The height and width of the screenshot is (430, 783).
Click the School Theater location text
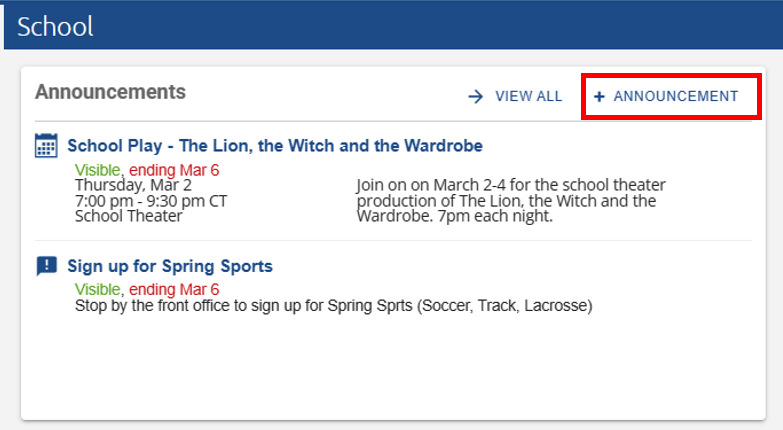click(x=129, y=215)
